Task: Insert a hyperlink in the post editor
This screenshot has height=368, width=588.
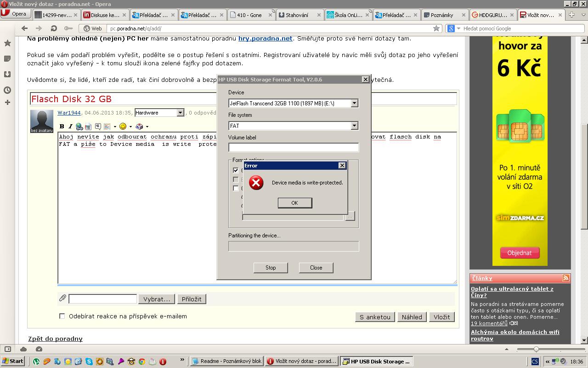Action: (x=79, y=126)
